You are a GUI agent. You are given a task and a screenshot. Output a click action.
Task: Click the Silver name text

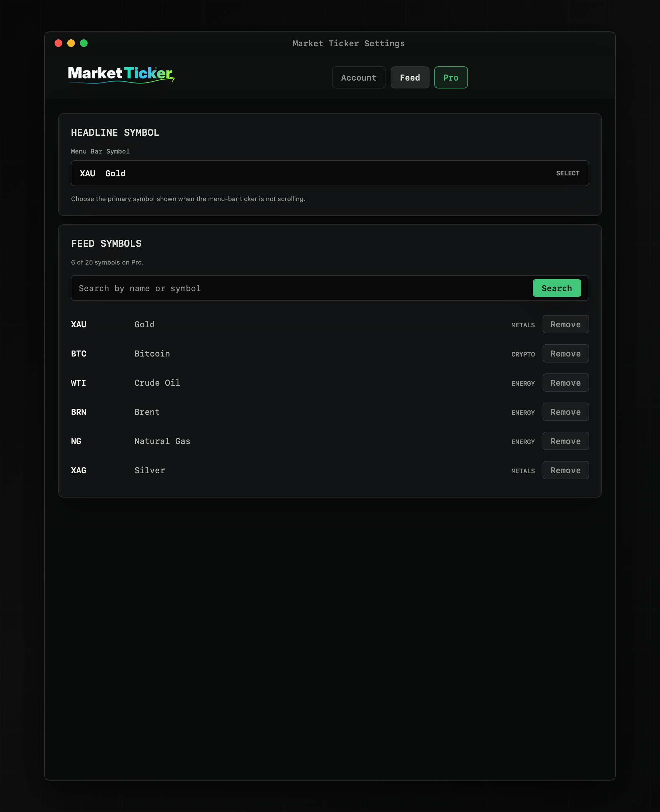[149, 470]
